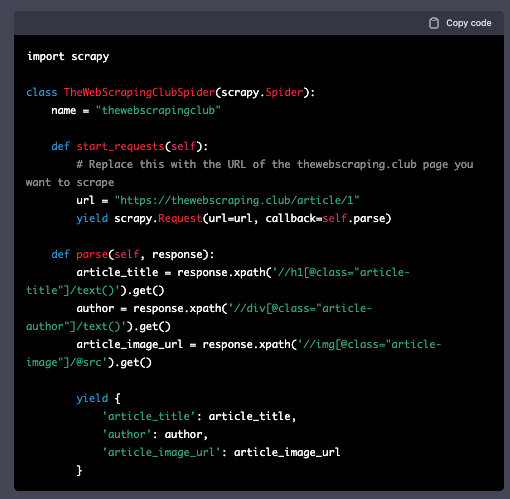510x499 pixels.
Task: Click the string "thewebscrapingclub"
Action: tap(158, 110)
